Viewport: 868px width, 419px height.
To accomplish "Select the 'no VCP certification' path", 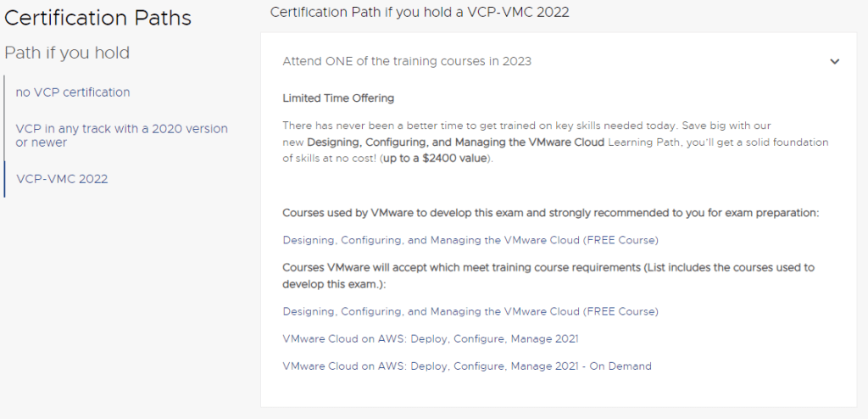I will [x=73, y=92].
